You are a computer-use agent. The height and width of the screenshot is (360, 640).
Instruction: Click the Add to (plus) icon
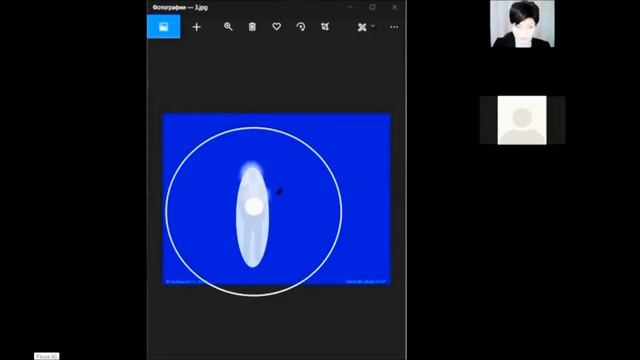196,27
